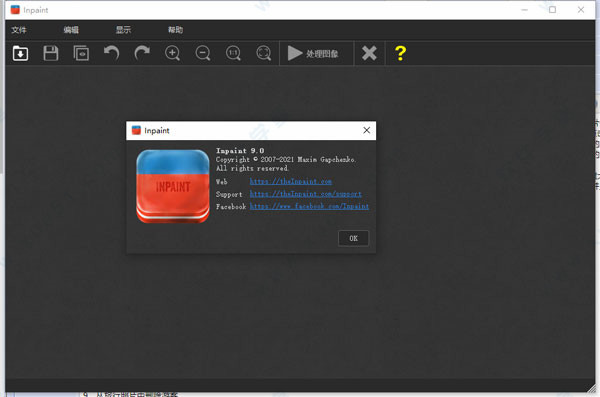The height and width of the screenshot is (397, 600).
Task: Open the 显示 menu
Action: pyautogui.click(x=123, y=30)
